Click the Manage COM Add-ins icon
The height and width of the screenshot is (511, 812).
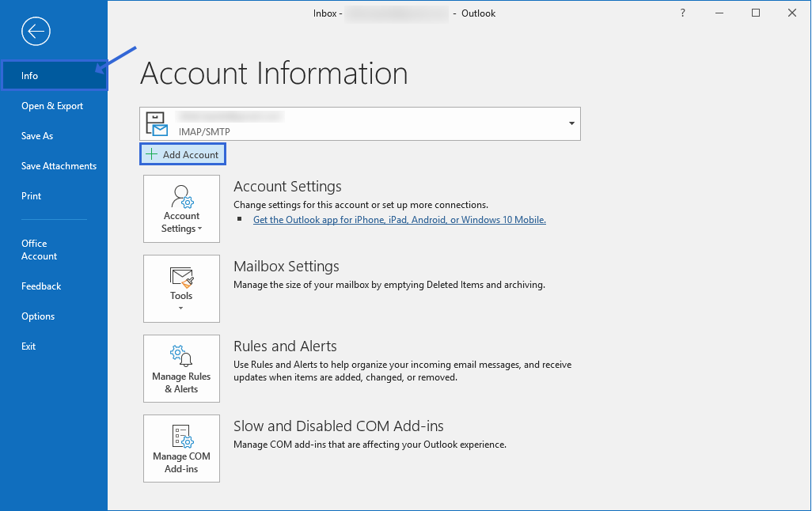[181, 436]
